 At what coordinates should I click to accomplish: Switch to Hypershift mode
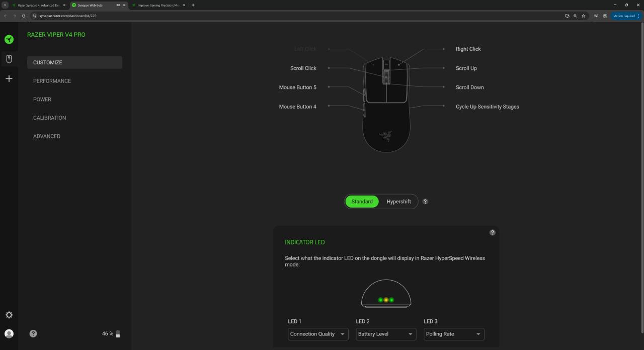pos(399,202)
